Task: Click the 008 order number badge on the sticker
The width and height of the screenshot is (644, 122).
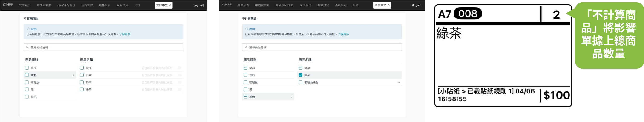Action: point(468,14)
